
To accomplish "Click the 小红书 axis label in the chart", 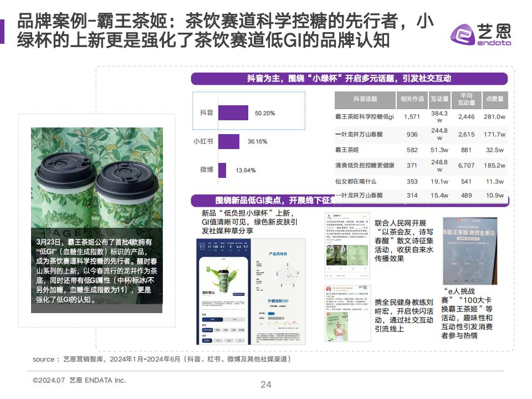I will 203,141.
